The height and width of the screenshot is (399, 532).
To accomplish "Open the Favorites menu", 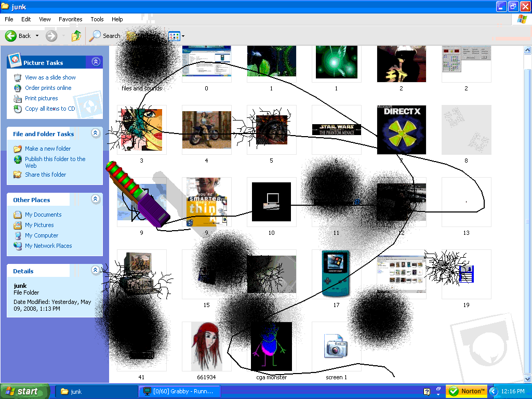I will pyautogui.click(x=70, y=19).
